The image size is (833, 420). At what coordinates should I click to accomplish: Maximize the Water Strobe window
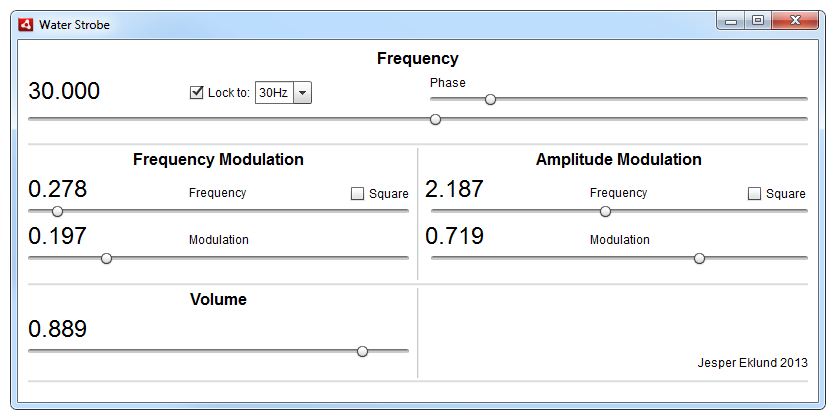[758, 21]
